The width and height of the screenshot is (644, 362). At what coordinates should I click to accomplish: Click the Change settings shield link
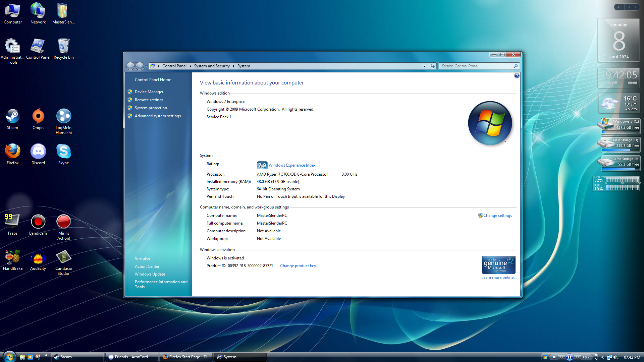pos(497,216)
